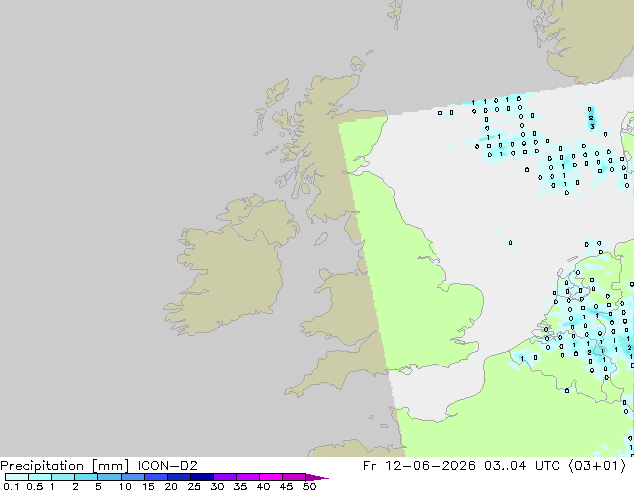
Task: Pick the legend swatch starting at 10
Action: pyautogui.click(x=133, y=477)
